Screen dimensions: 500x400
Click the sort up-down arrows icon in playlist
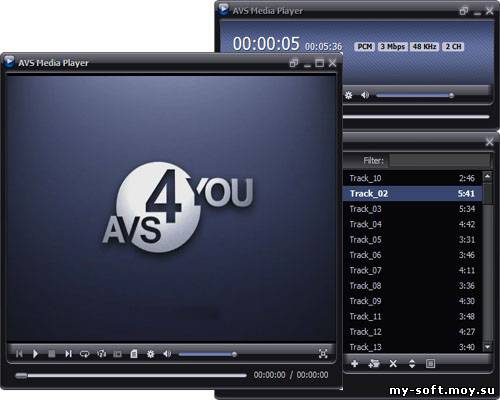click(412, 363)
